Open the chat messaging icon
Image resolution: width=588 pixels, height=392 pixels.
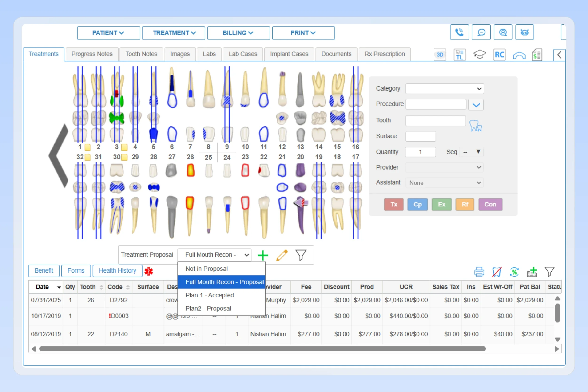(481, 32)
